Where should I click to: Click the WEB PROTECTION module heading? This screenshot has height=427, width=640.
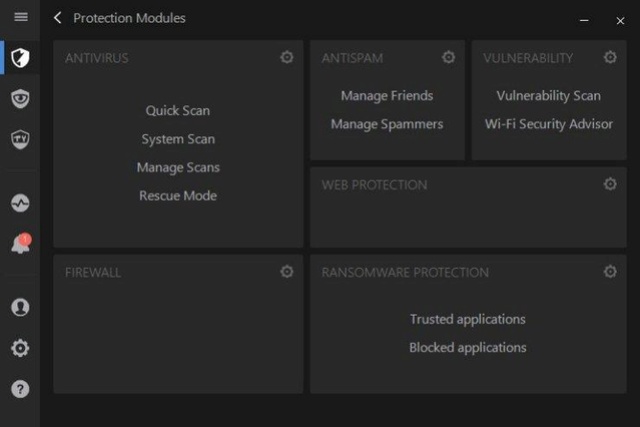pyautogui.click(x=374, y=185)
